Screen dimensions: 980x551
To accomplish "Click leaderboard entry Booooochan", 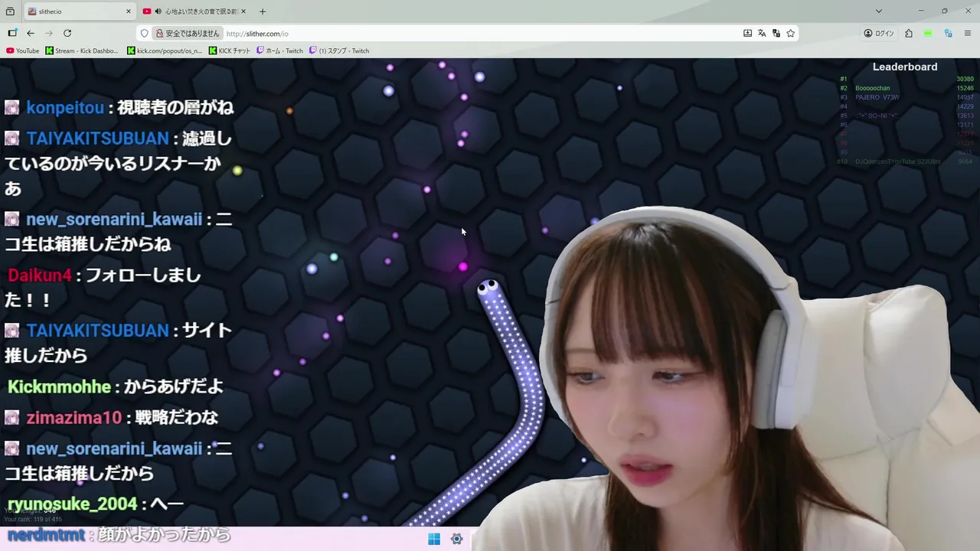I will point(872,88).
